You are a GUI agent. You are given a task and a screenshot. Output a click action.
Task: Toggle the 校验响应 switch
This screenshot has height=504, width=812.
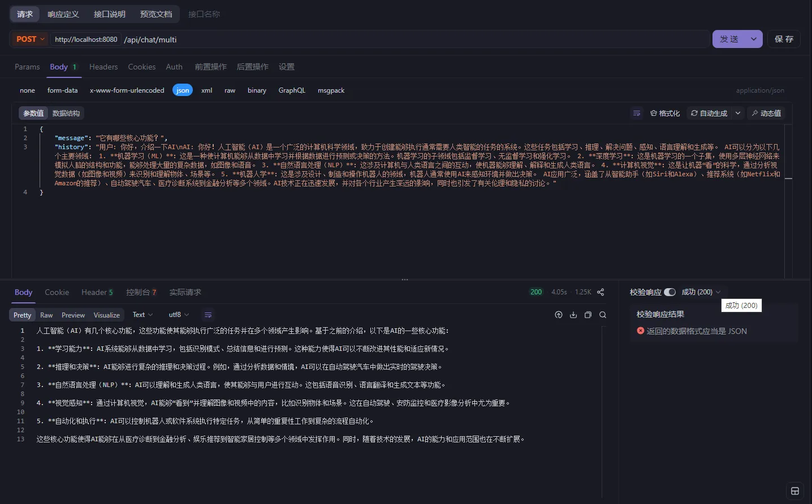click(670, 292)
